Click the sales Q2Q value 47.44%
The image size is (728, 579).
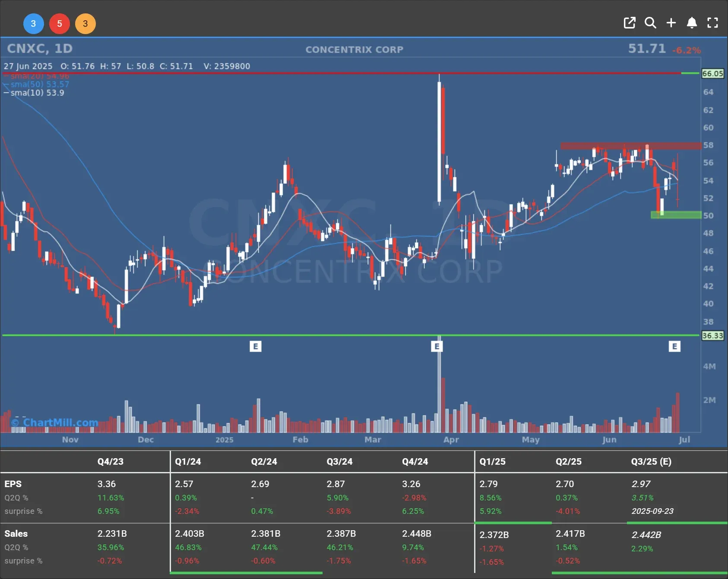(264, 548)
